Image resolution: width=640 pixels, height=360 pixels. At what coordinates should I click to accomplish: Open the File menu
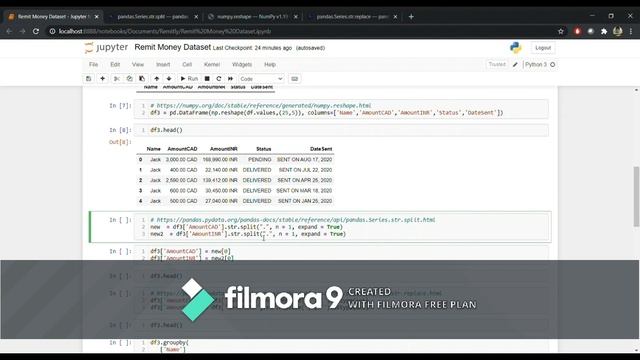coord(93,64)
